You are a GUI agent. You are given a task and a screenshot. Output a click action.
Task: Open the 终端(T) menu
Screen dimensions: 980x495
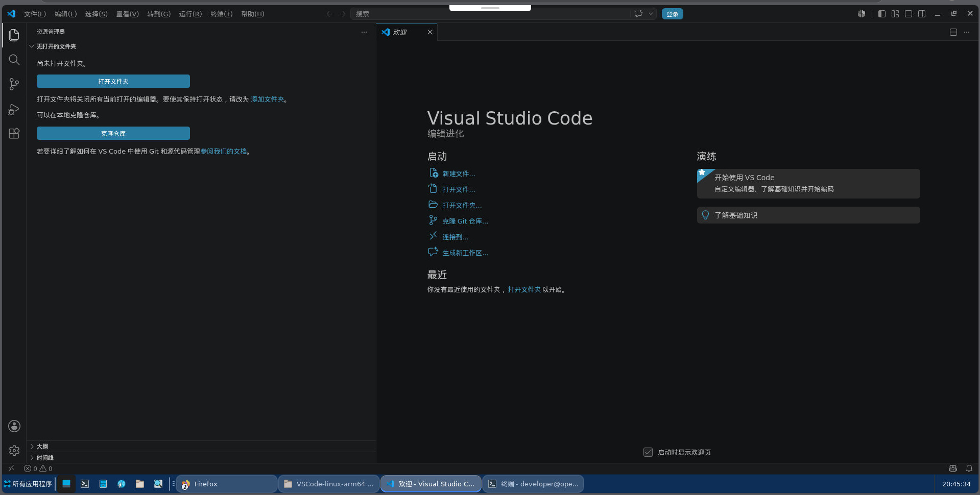point(221,14)
